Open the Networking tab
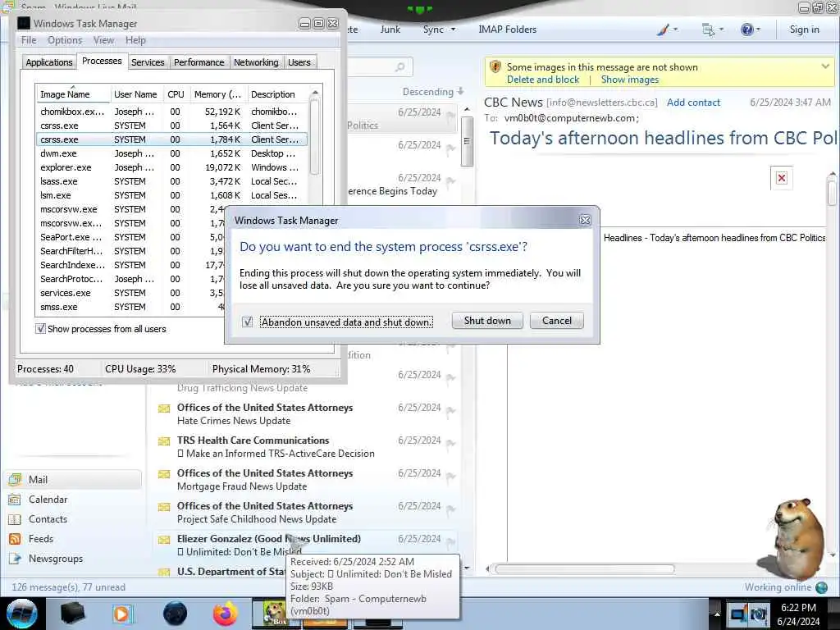Image resolution: width=840 pixels, height=630 pixels. point(256,62)
